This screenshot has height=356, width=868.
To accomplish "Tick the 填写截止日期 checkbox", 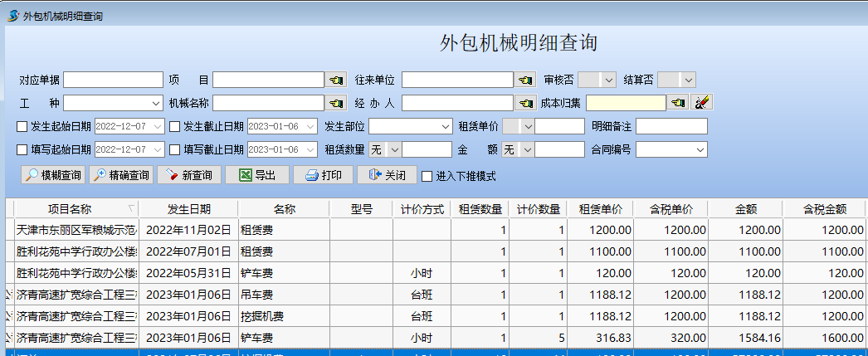I will click(175, 150).
